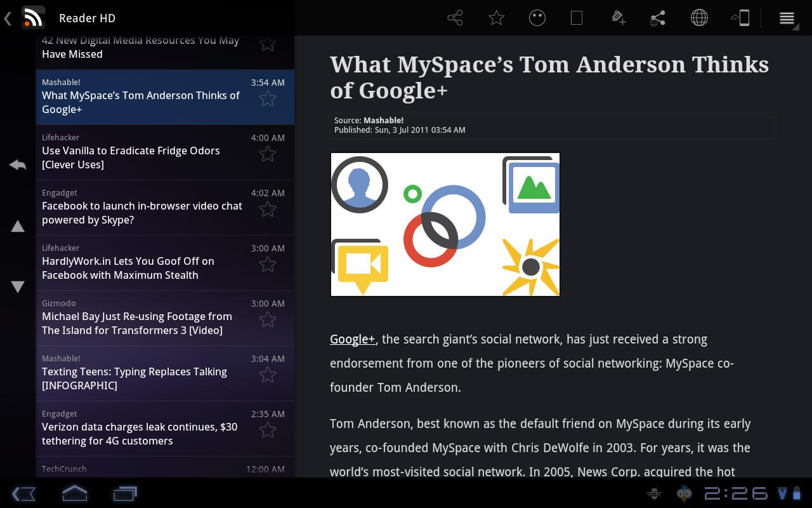Star the 'What MySpace's Tom Anderson Thinks' list item

(268, 98)
